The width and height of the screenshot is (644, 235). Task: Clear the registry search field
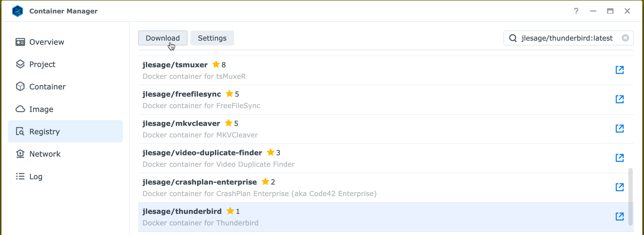point(625,38)
